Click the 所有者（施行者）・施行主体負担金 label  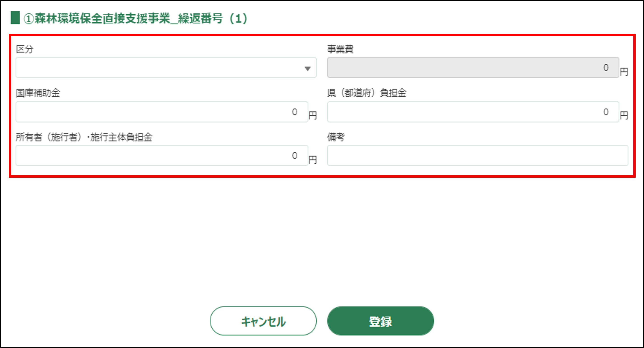(x=84, y=137)
